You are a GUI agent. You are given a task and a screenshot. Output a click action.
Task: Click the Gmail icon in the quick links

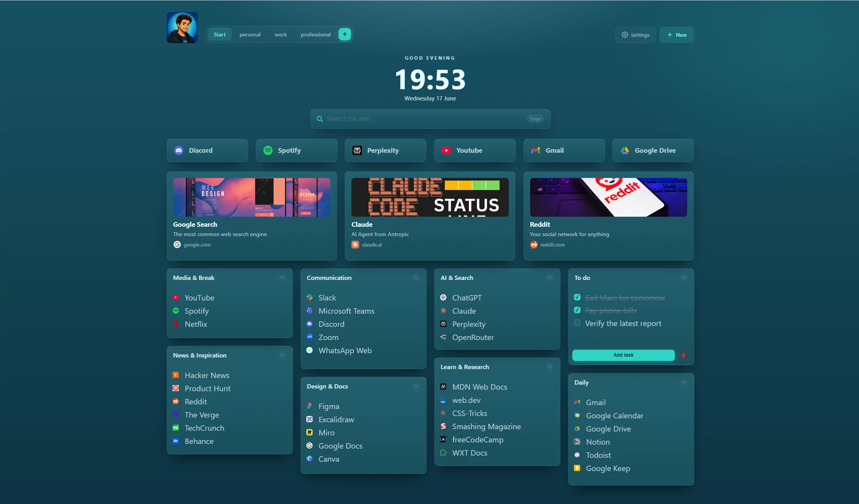click(536, 150)
